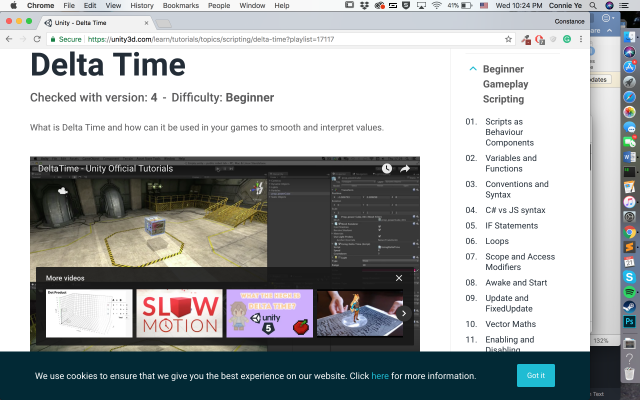Click the DeltaTime - Unity Official Tutorials title
640x400 pixels.
105,169
